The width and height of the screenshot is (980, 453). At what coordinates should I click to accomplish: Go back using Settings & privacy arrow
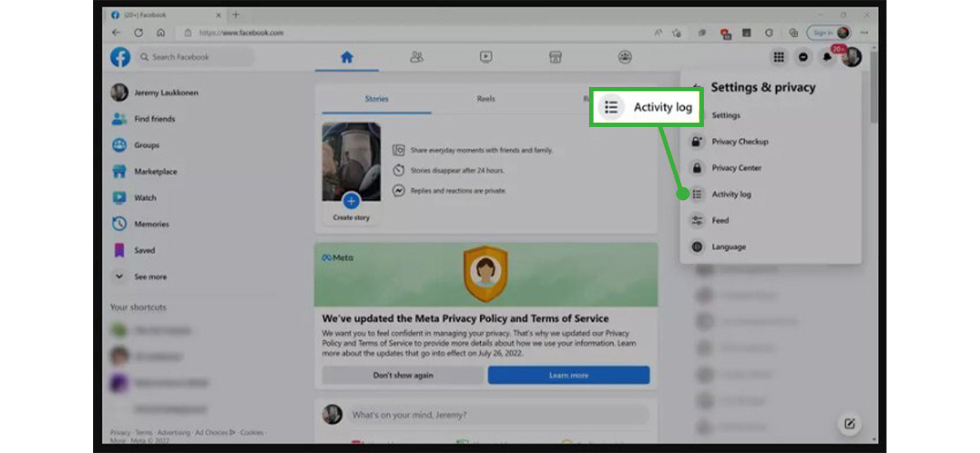point(696,87)
